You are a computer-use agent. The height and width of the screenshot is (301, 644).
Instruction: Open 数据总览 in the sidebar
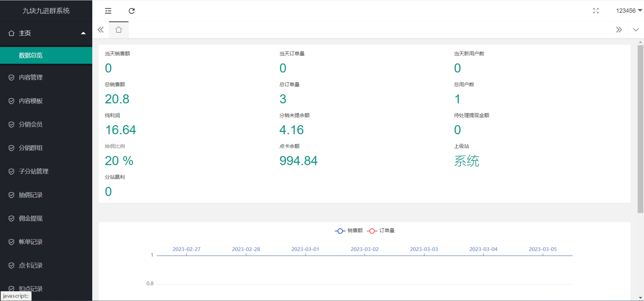[31, 55]
